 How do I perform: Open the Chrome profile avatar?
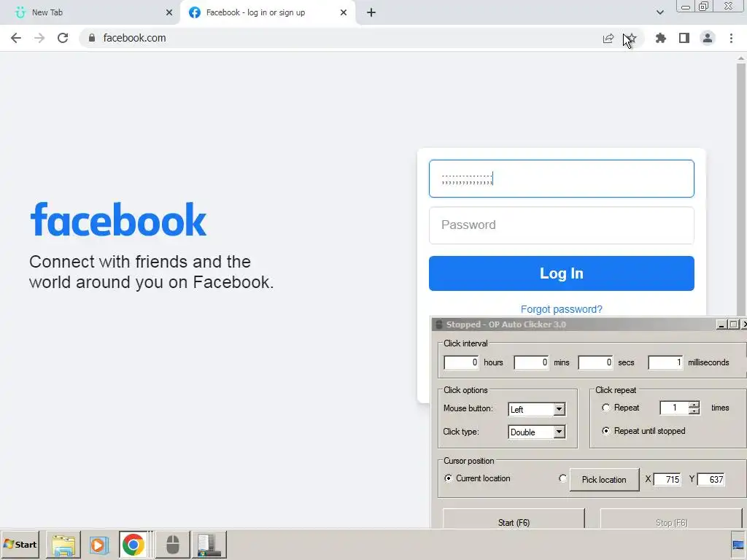[x=708, y=38]
